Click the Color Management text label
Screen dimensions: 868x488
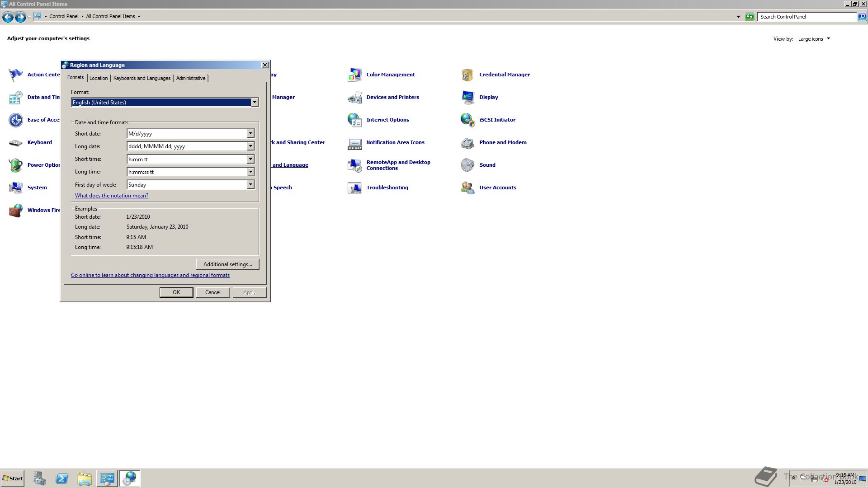pyautogui.click(x=391, y=75)
